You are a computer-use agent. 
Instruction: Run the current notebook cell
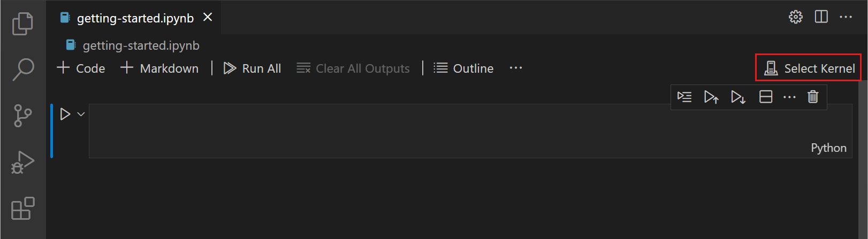click(65, 114)
